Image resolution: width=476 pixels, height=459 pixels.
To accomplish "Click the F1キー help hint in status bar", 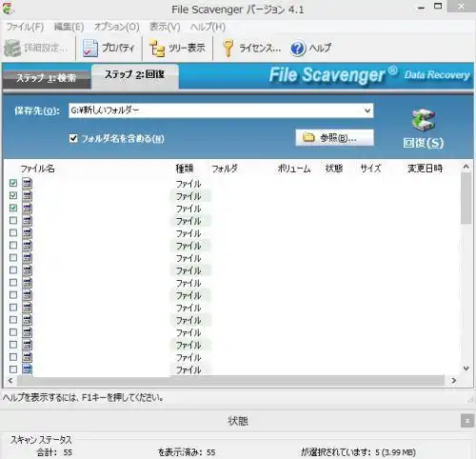I will click(x=83, y=397).
